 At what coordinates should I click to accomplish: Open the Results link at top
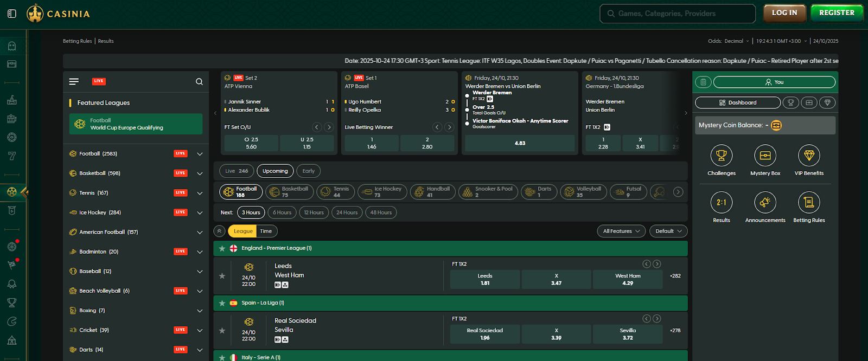click(106, 41)
